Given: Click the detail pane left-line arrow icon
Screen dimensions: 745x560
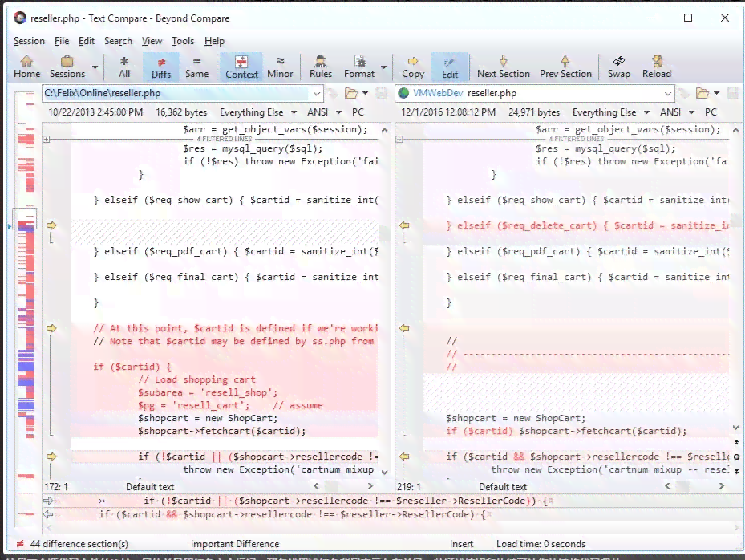Looking at the screenshot, I should (x=48, y=501).
